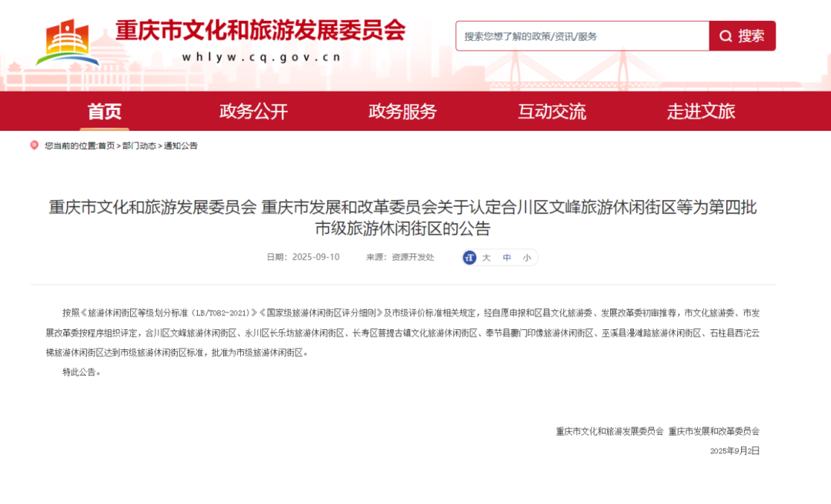
Task: Open the 政务服务 navigation menu
Action: [402, 112]
